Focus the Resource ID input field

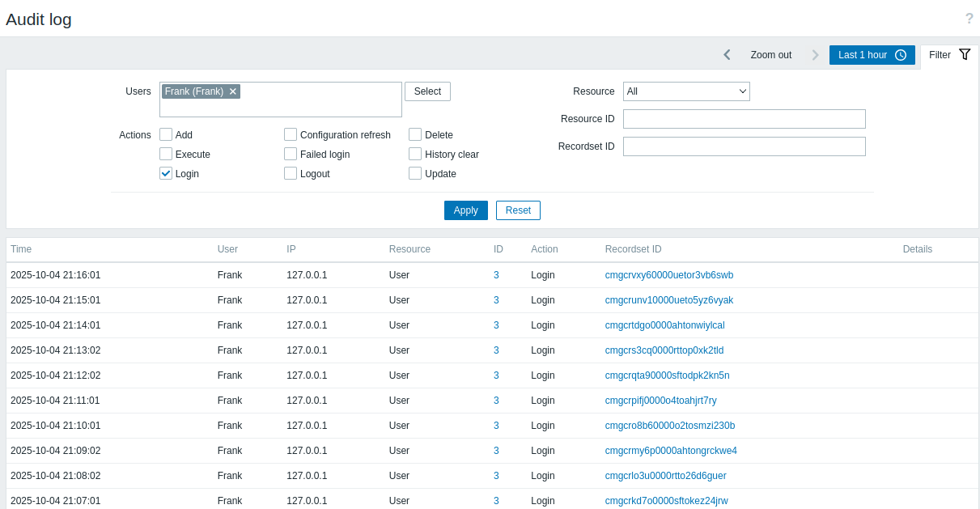tap(744, 119)
